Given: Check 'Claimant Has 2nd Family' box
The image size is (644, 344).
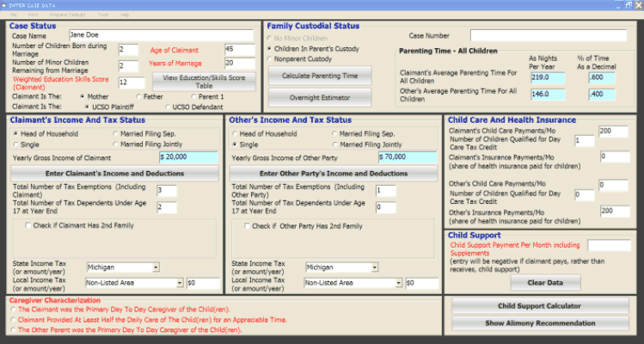Looking at the screenshot, I should [28, 225].
